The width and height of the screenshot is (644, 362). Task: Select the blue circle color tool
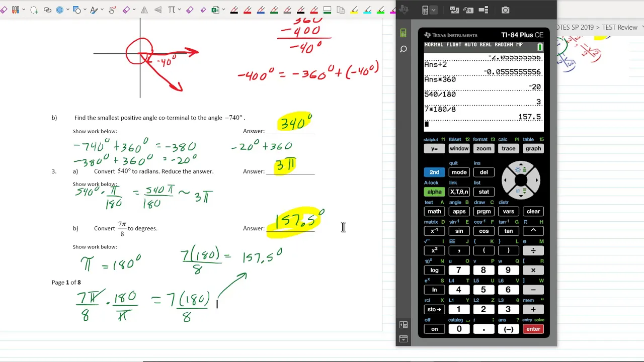click(60, 10)
